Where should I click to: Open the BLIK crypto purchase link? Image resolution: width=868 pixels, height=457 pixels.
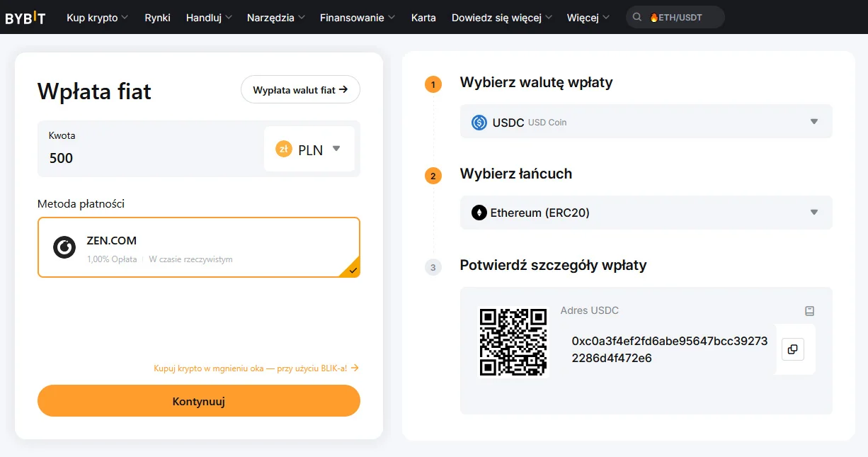coord(256,368)
